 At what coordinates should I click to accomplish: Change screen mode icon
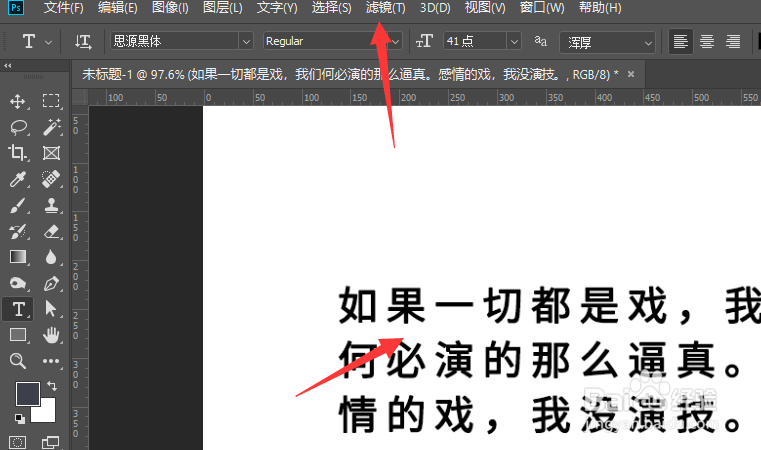point(50,442)
